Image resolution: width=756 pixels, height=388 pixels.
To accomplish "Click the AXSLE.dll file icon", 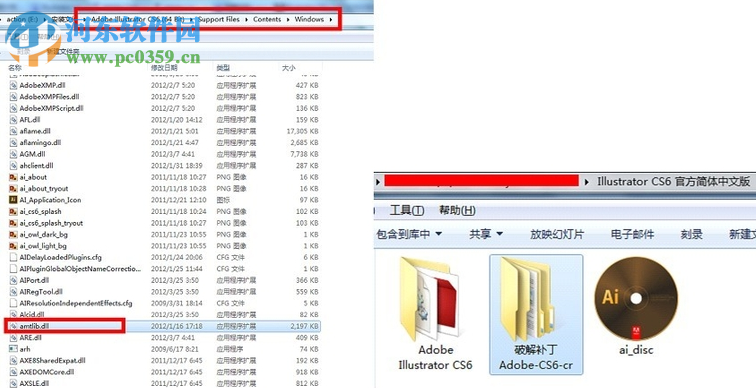I will pos(13,384).
